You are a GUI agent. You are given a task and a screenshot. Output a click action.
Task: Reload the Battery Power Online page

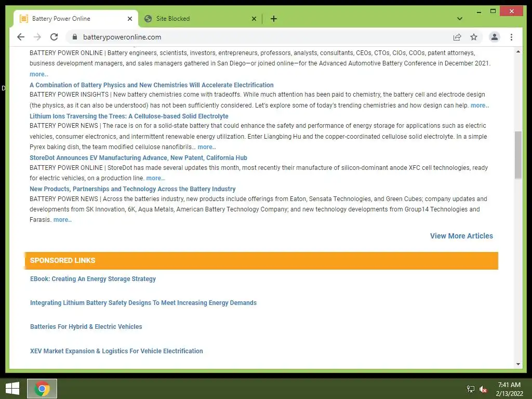[x=54, y=37]
